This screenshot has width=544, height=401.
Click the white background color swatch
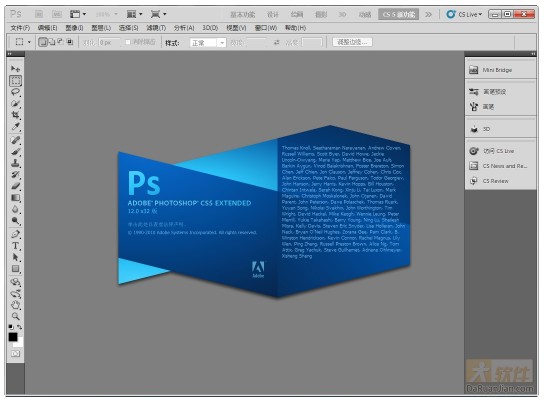[x=20, y=343]
